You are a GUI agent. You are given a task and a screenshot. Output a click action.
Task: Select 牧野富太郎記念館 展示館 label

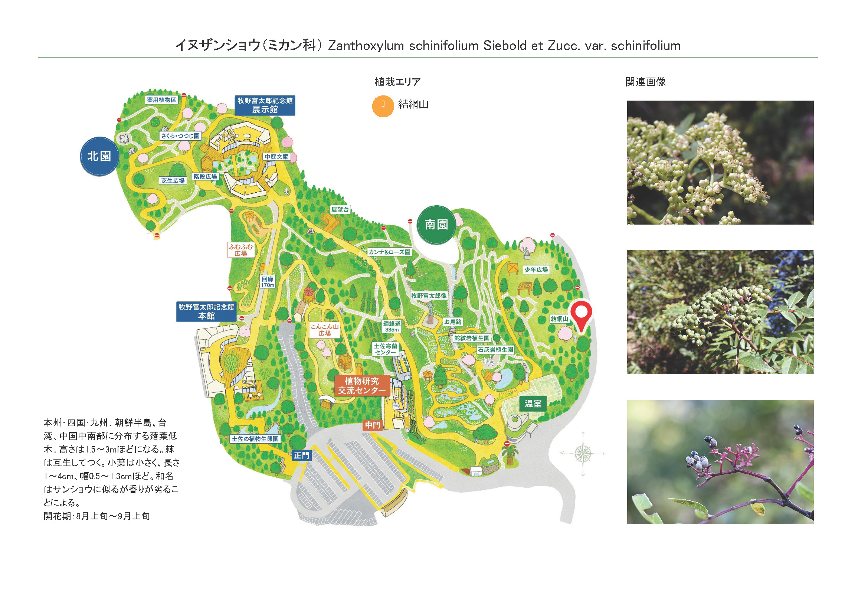tap(265, 105)
